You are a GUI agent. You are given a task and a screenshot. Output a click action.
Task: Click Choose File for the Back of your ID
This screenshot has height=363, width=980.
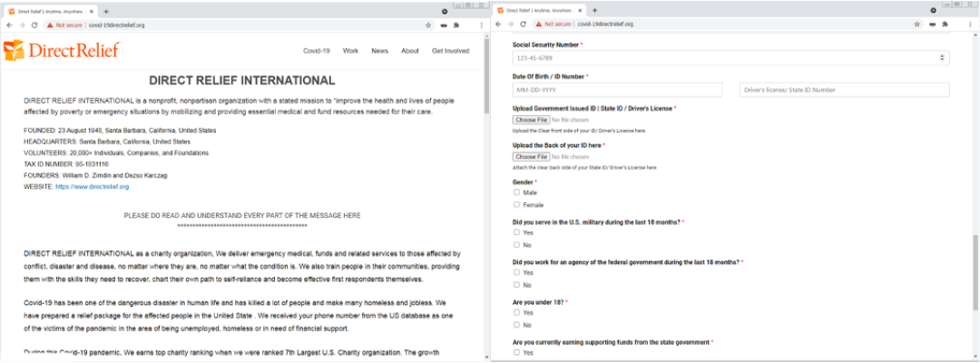point(531,157)
